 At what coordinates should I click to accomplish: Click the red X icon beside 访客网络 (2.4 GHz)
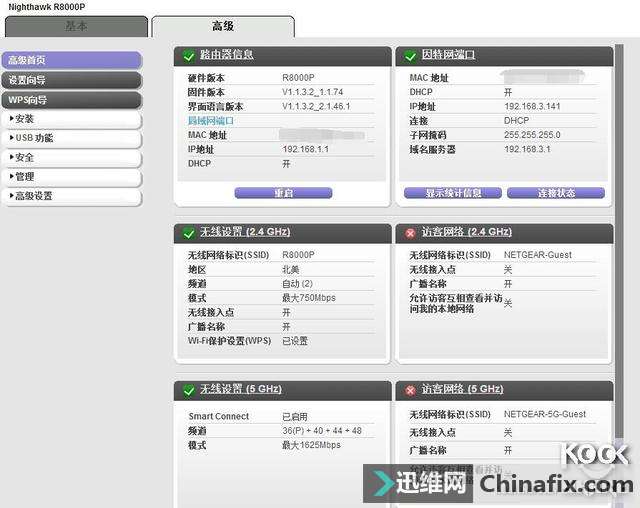(410, 233)
